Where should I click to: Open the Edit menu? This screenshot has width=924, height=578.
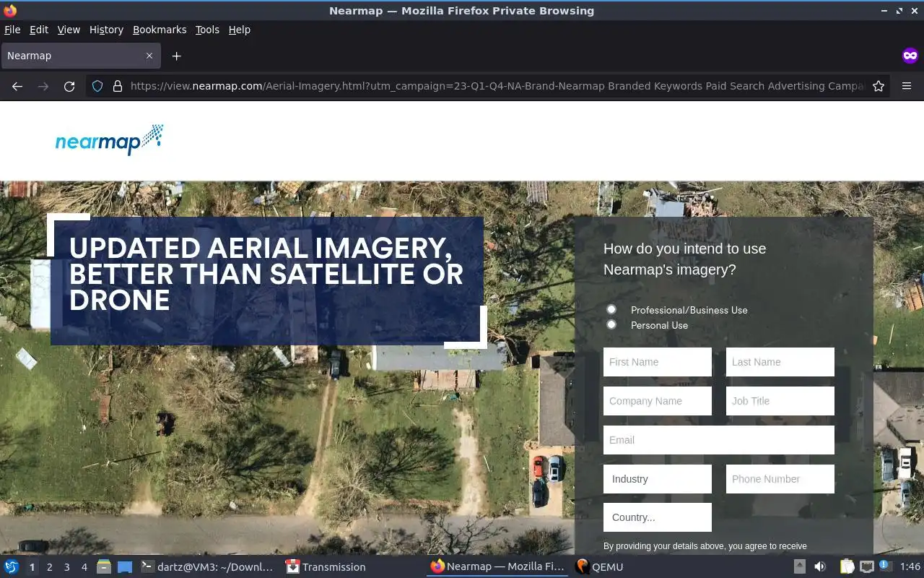click(39, 30)
